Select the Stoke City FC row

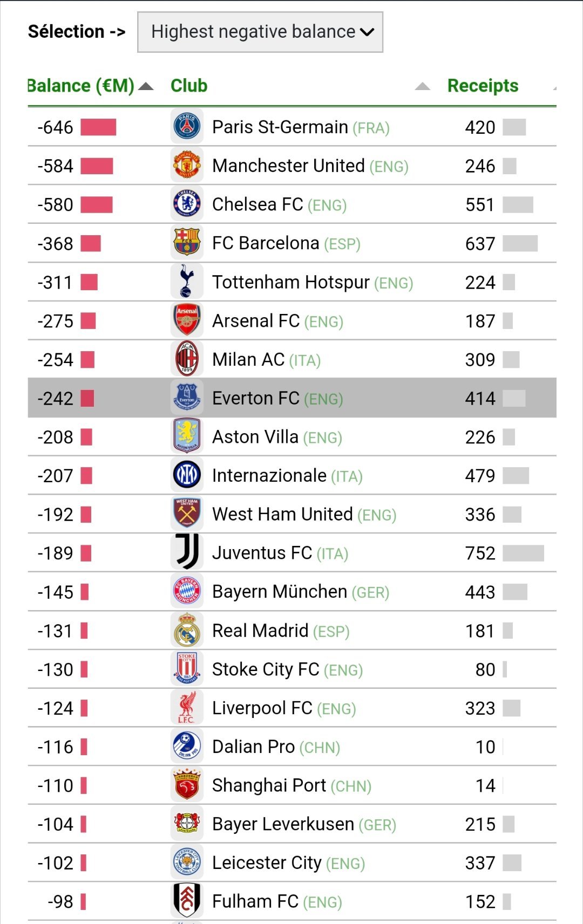[x=292, y=669]
